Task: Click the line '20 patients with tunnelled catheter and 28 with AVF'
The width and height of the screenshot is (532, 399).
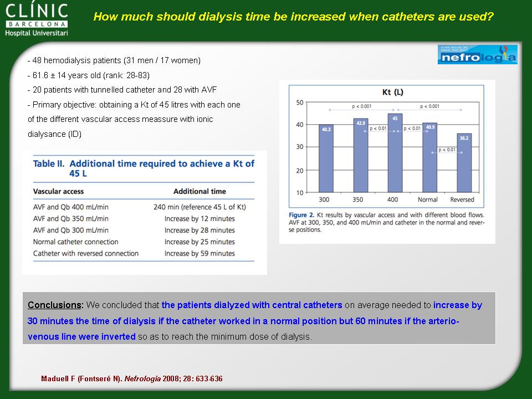Action: click(122, 90)
